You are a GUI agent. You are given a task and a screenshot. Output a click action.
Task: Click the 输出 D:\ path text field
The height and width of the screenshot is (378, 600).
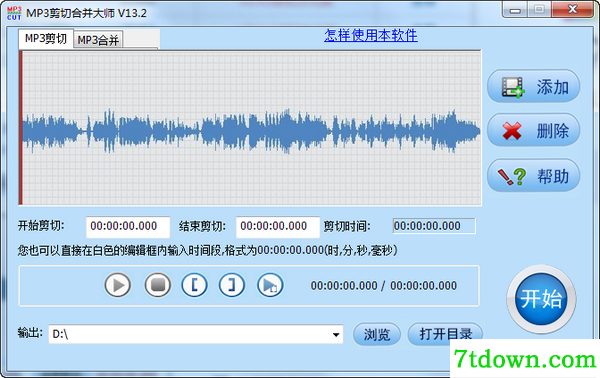[196, 335]
